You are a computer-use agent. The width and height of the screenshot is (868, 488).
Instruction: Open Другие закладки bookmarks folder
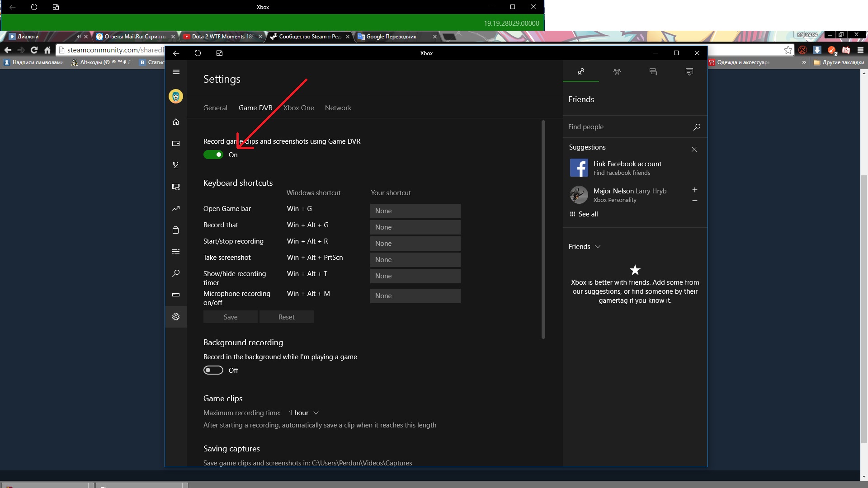pos(839,62)
